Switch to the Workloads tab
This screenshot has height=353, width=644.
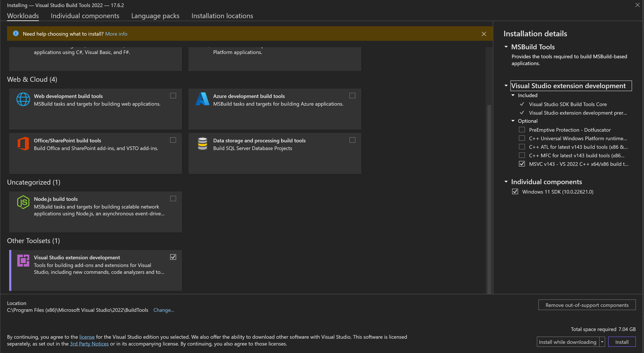click(23, 16)
